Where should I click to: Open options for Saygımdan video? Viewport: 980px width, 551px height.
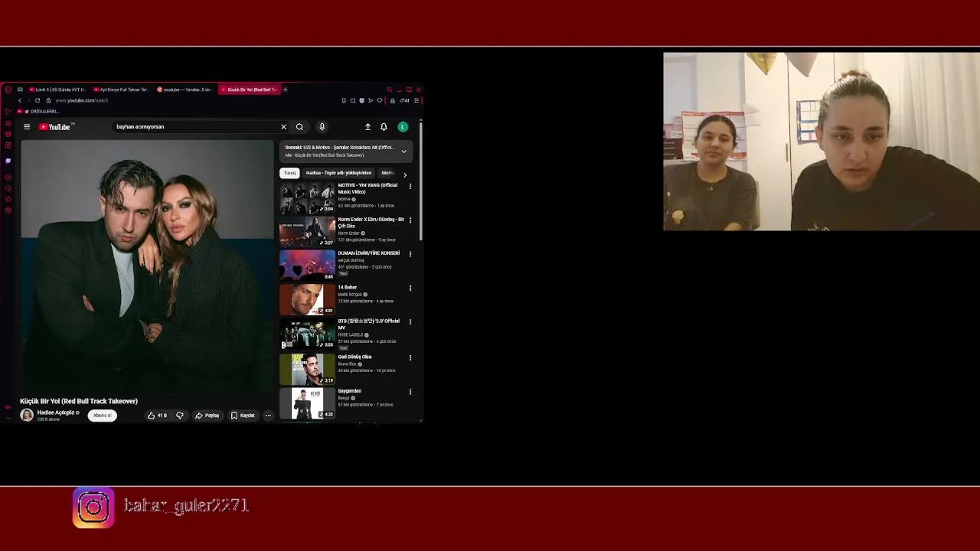pyautogui.click(x=410, y=392)
